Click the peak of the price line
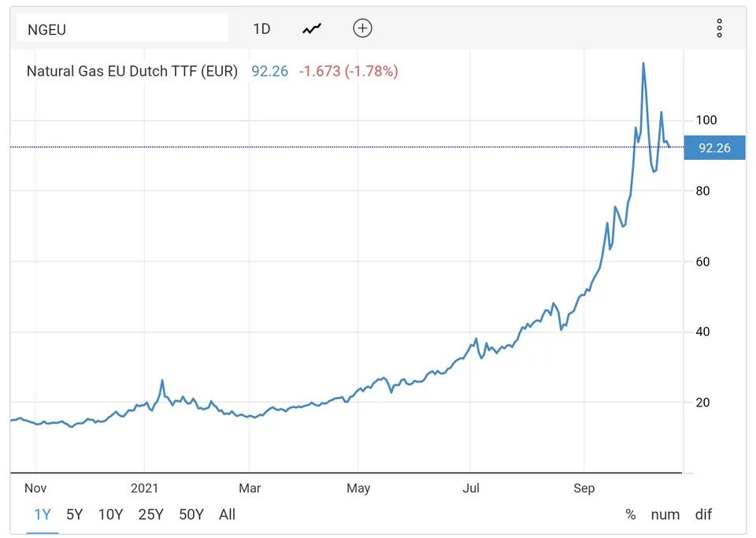Image resolution: width=756 pixels, height=538 pixels. click(643, 64)
